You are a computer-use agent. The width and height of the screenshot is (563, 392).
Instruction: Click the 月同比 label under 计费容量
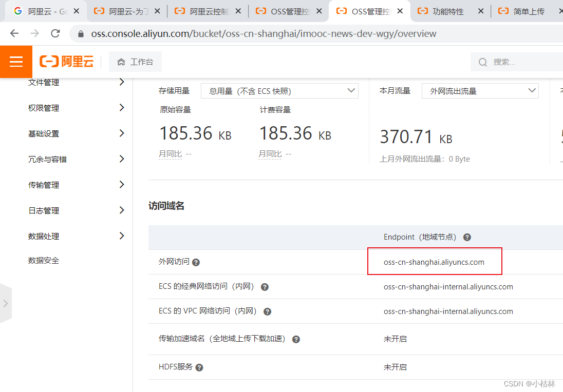[x=270, y=154]
